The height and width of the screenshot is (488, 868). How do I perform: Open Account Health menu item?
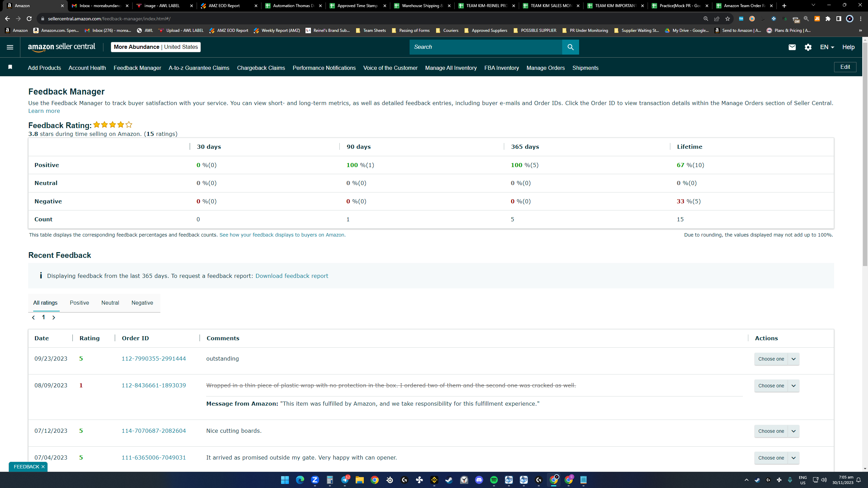pyautogui.click(x=87, y=68)
